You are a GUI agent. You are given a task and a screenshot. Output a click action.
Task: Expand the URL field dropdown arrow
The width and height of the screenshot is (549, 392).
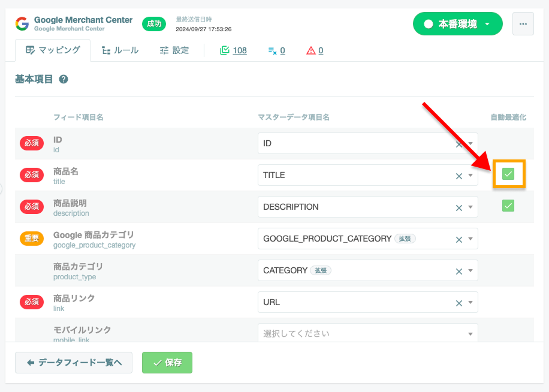[470, 303]
